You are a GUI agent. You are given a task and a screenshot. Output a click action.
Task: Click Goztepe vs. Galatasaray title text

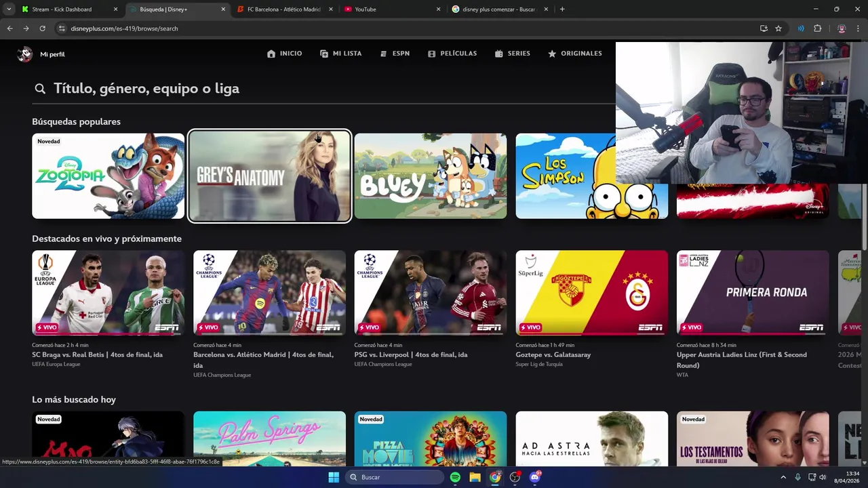tap(553, 354)
